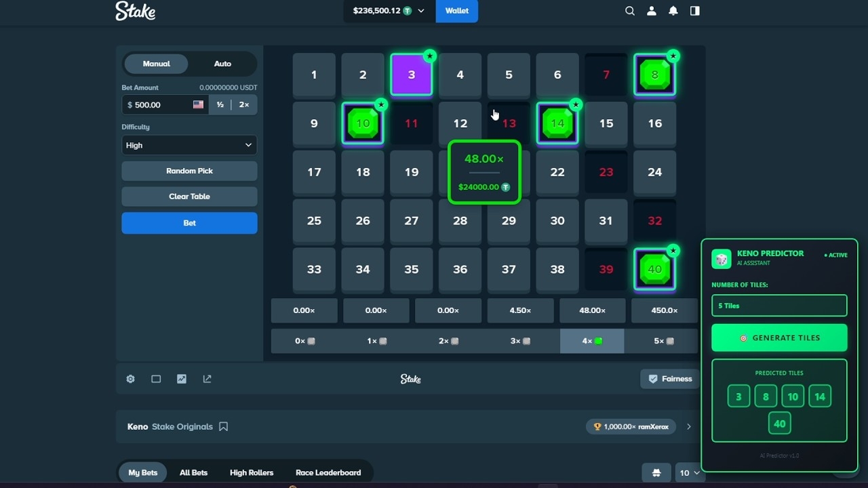The height and width of the screenshot is (488, 868).
Task: Open the rows-per-page dropdown showing 10
Action: (690, 472)
